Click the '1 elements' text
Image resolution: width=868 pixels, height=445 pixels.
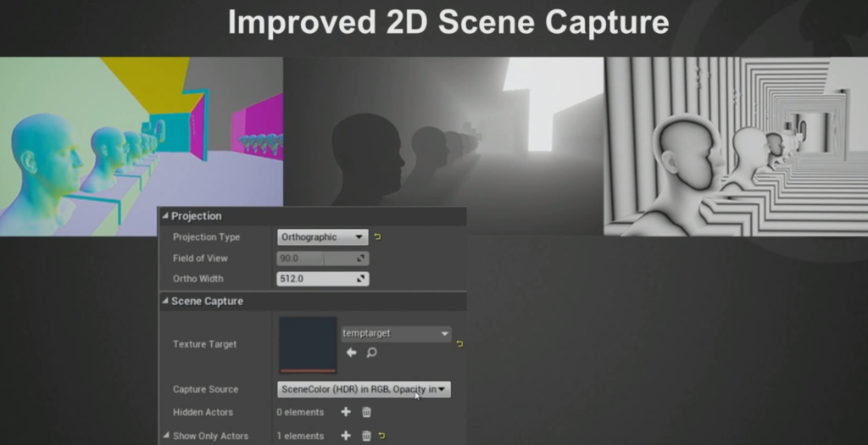pos(301,436)
